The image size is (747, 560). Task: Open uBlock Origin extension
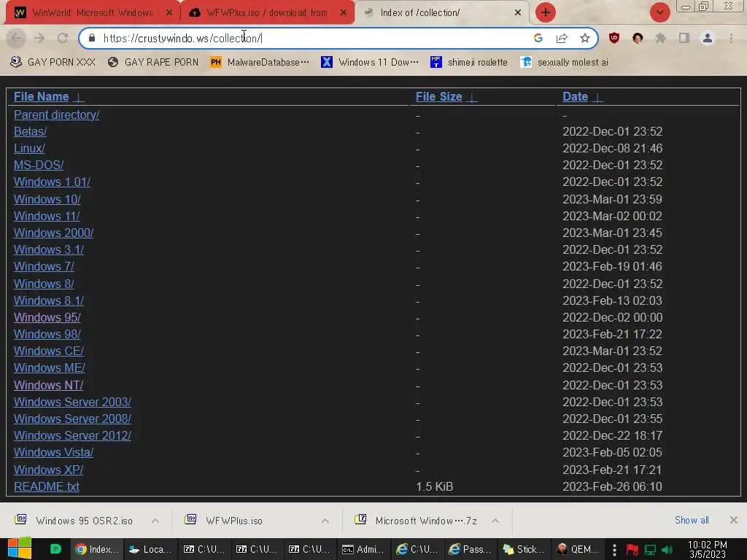(x=614, y=38)
